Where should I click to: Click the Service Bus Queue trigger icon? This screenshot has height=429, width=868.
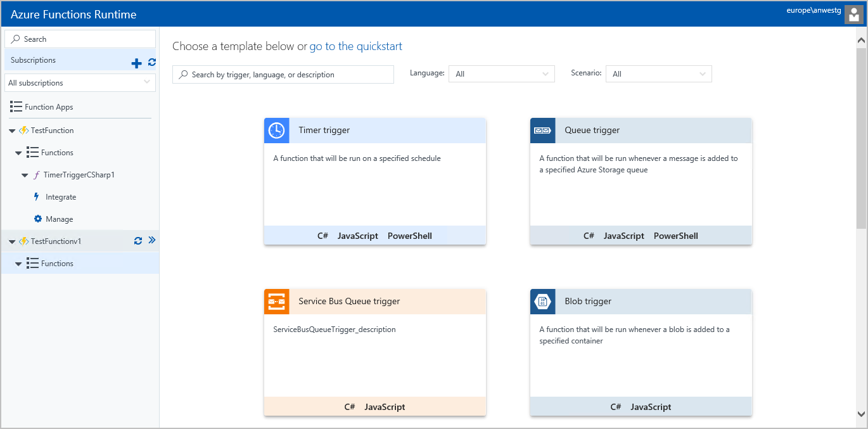pyautogui.click(x=276, y=302)
